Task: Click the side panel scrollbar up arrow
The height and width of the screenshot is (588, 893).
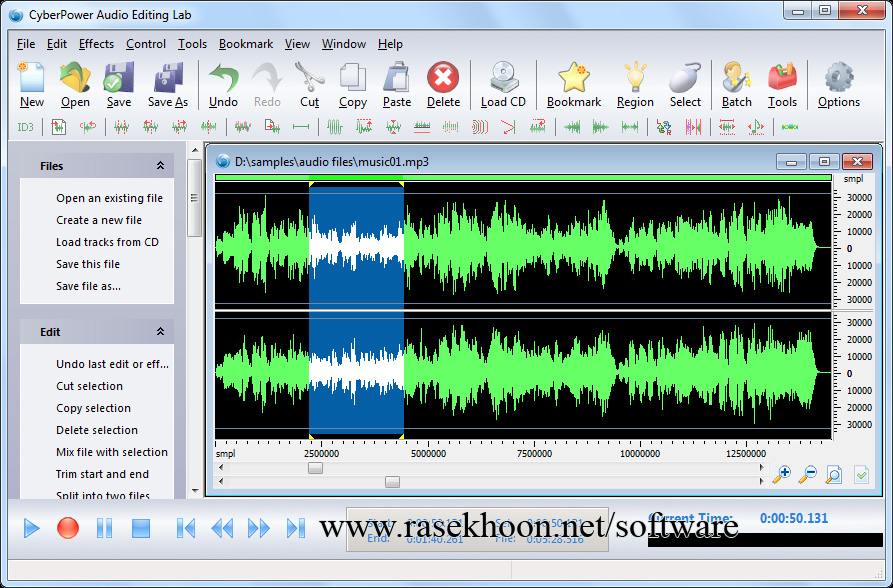Action: pos(195,150)
